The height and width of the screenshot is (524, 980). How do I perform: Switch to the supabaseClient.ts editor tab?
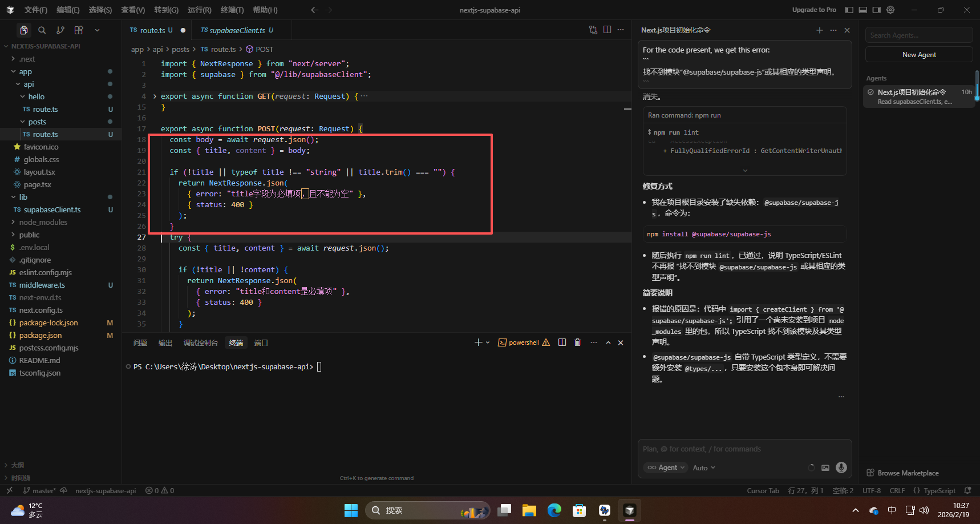(237, 30)
